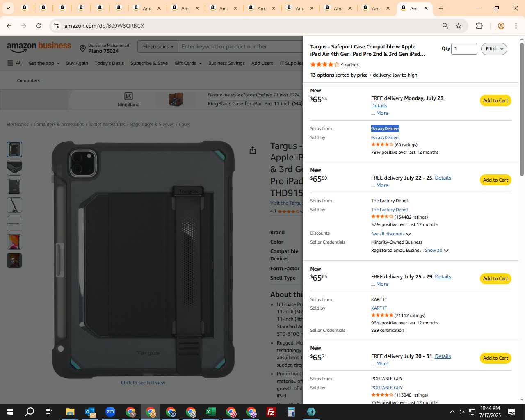The height and width of the screenshot is (420, 525).
Task: Click the browser address bar URL
Action: pyautogui.click(x=104, y=26)
